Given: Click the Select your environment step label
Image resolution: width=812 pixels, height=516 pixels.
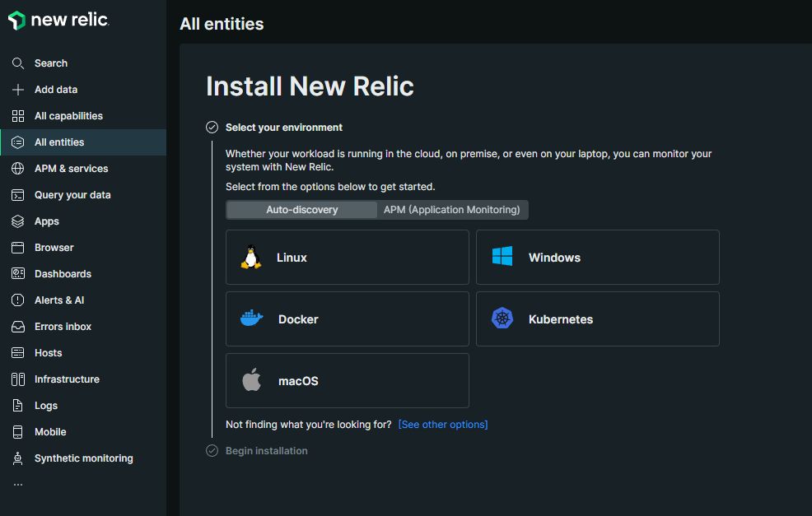Looking at the screenshot, I should pyautogui.click(x=284, y=128).
